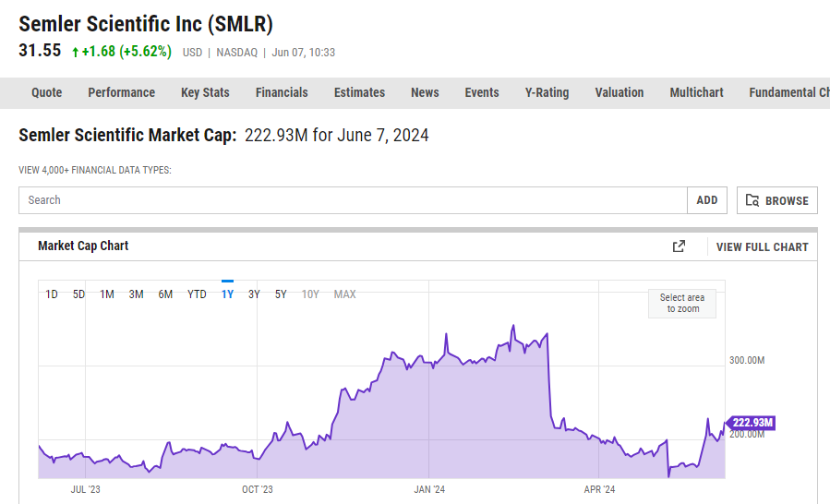The height and width of the screenshot is (504, 830).
Task: Open the Y-Rating tab
Action: tap(547, 92)
